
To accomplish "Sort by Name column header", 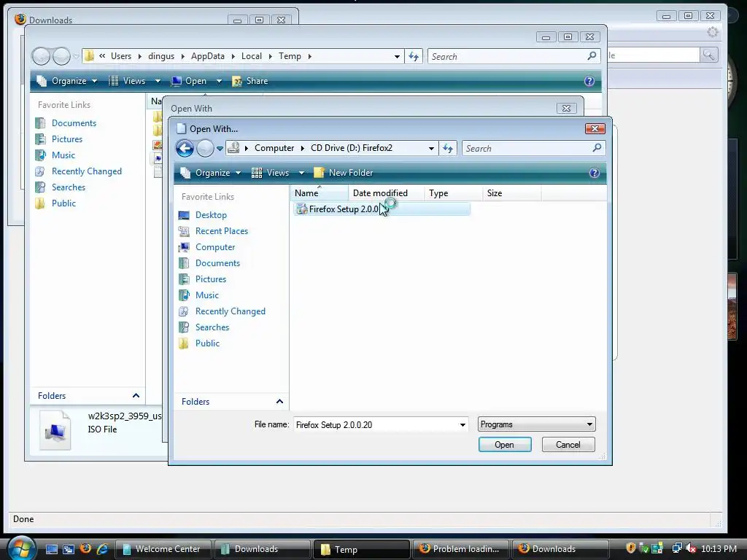I will [x=320, y=192].
